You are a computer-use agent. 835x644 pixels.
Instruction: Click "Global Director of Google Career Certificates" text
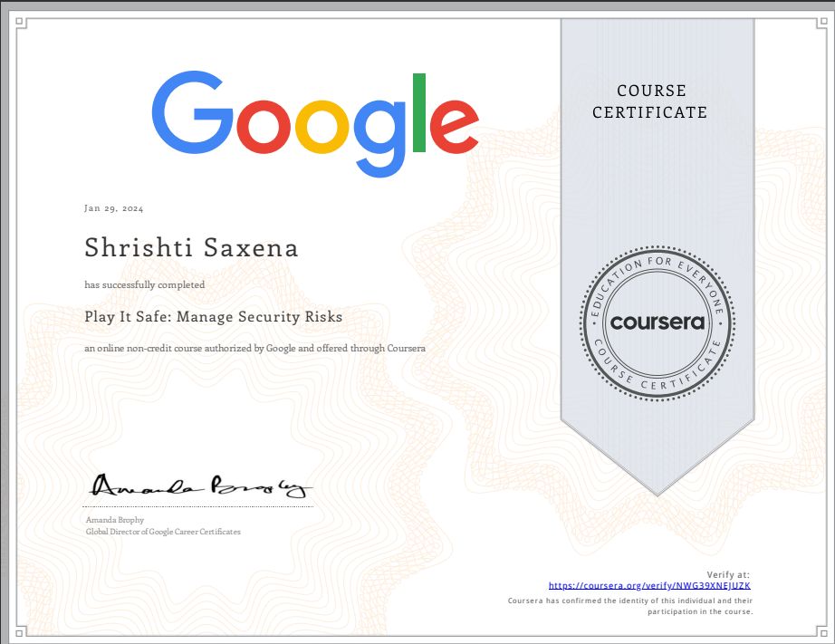[163, 532]
